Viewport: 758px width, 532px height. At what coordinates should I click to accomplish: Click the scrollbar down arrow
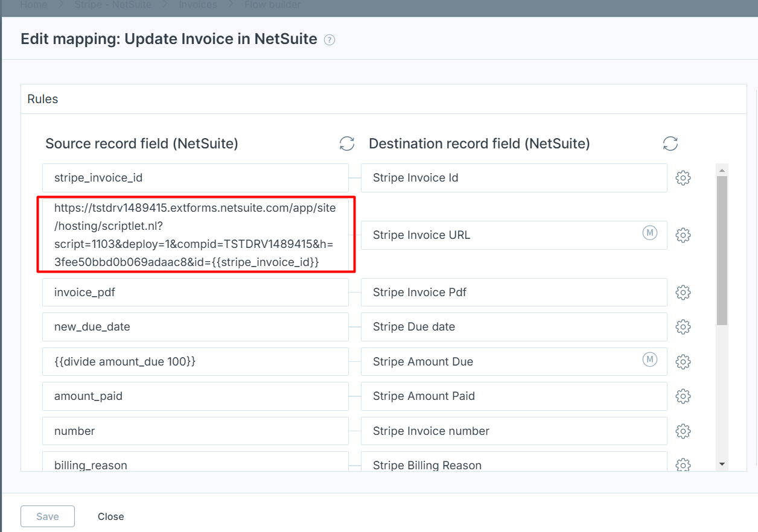tap(722, 464)
